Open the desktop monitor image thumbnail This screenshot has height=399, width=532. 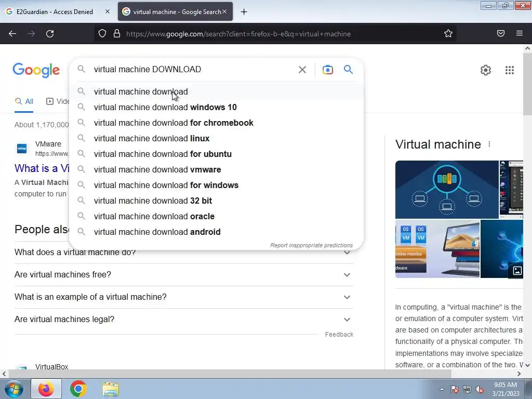point(453,249)
